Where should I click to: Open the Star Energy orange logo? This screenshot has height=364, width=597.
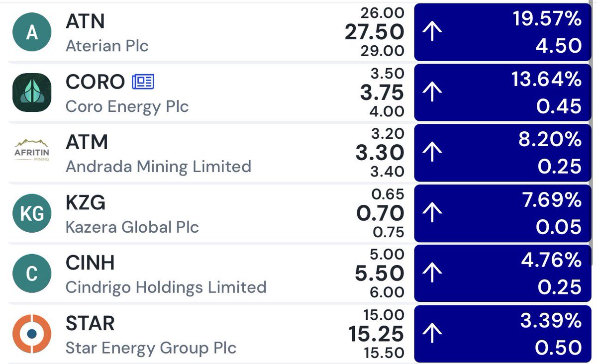click(32, 334)
